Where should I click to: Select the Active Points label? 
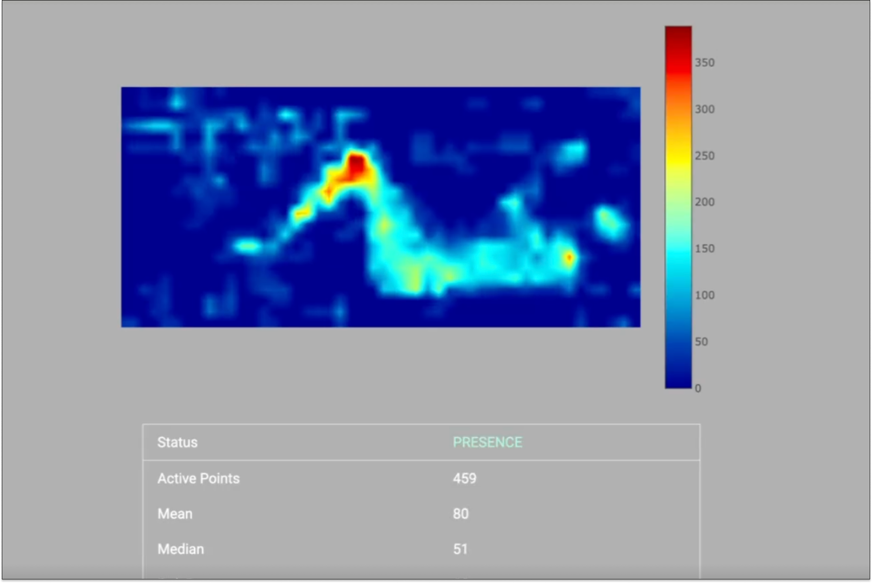click(198, 479)
